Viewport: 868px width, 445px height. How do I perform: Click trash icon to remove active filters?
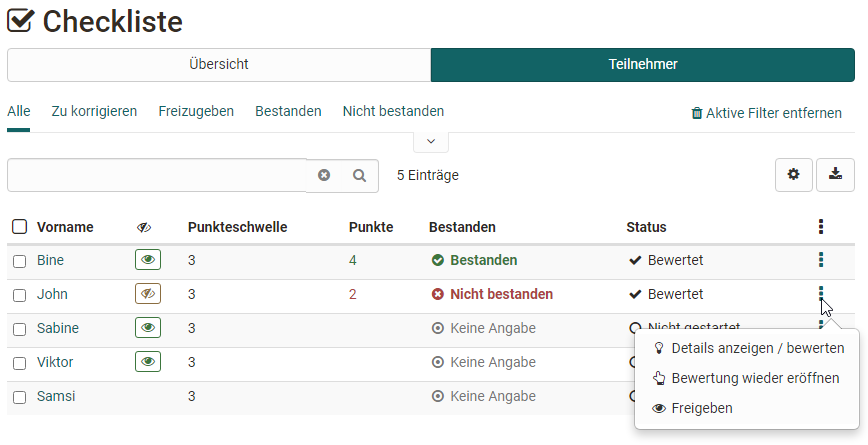pyautogui.click(x=697, y=113)
